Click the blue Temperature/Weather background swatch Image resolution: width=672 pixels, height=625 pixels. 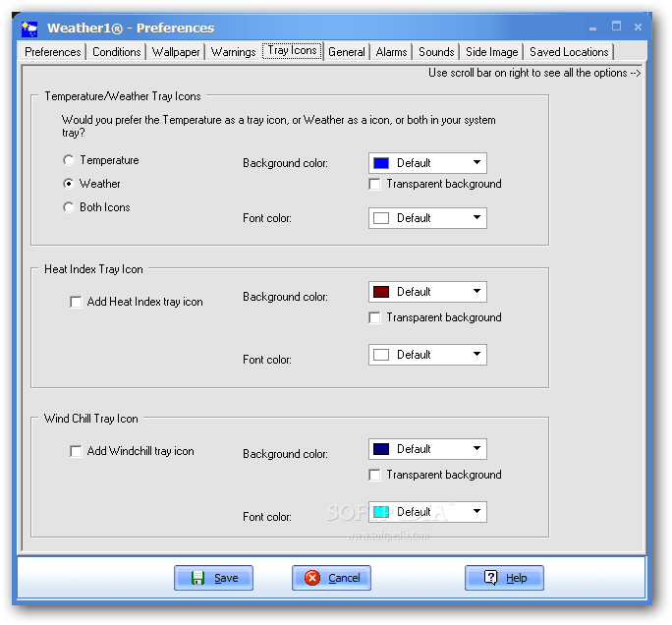381,163
